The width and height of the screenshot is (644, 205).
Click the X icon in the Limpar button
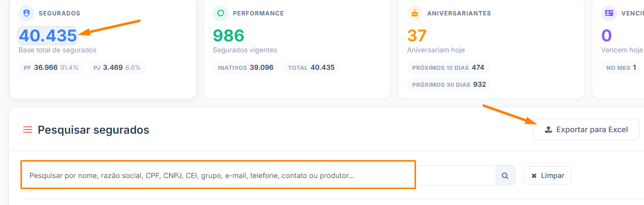[534, 176]
